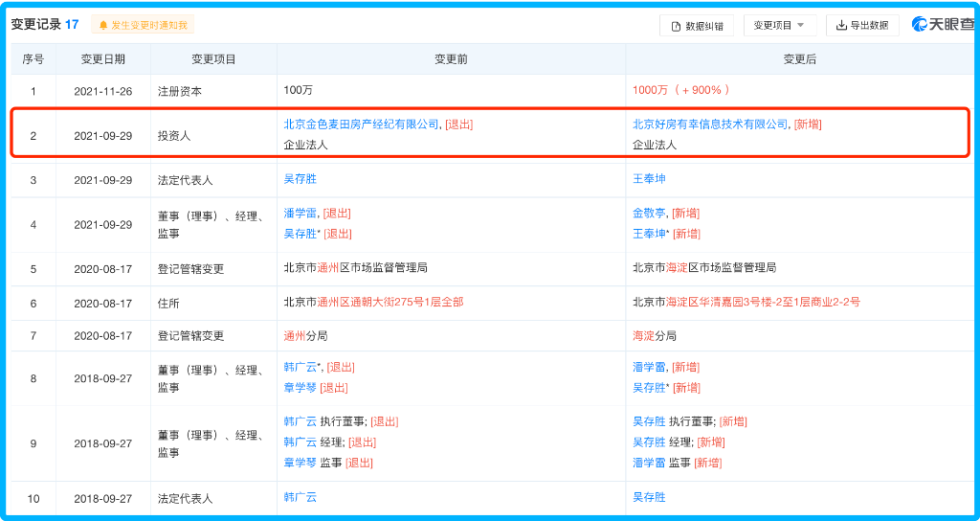Open 吴存胜 执行董事 link in row 9
This screenshot has height=521, width=980.
[x=649, y=421]
